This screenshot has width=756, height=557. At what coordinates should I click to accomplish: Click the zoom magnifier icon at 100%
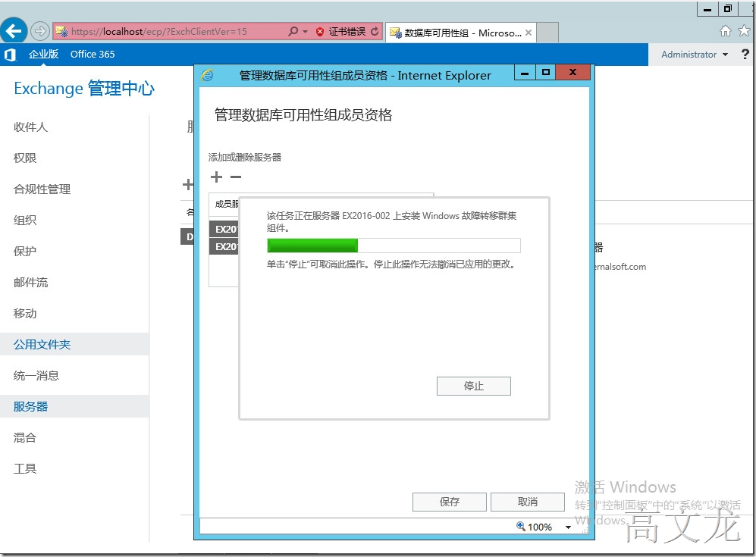(521, 526)
